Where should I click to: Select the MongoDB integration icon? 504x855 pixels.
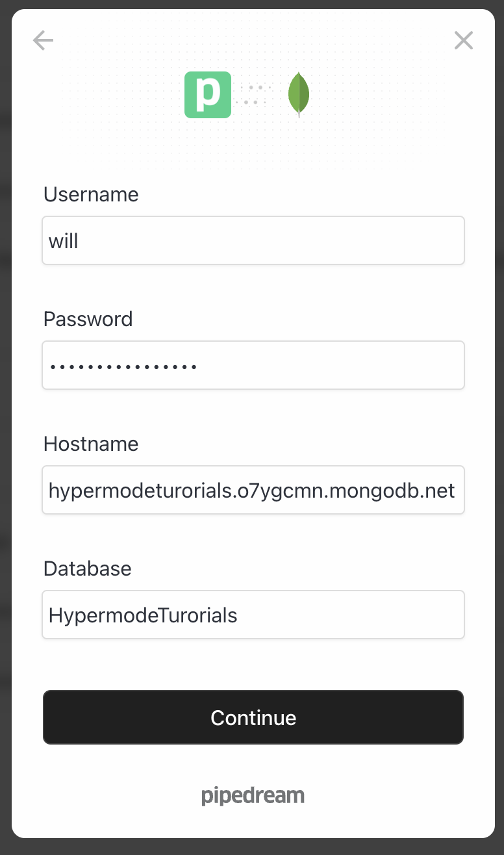coord(299,94)
